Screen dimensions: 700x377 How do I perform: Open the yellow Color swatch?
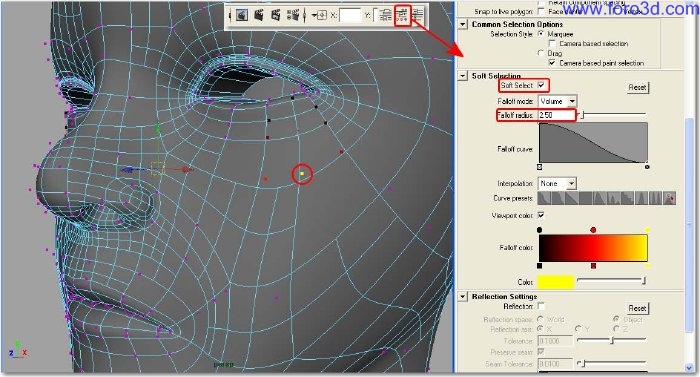pos(556,282)
